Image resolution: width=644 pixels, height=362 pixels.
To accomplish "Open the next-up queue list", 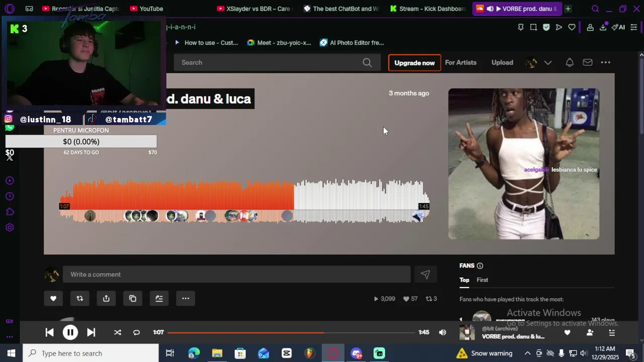I will 612,333.
